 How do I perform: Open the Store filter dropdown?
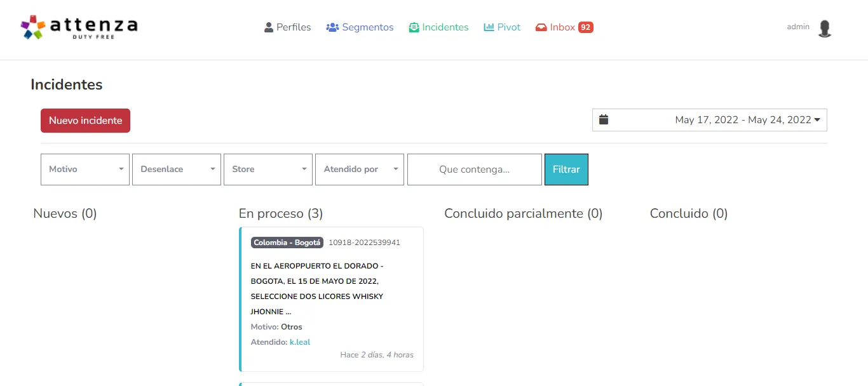pos(268,170)
